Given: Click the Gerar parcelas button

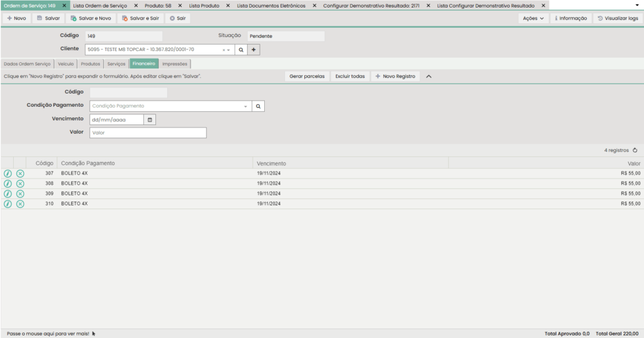Looking at the screenshot, I should coord(307,76).
